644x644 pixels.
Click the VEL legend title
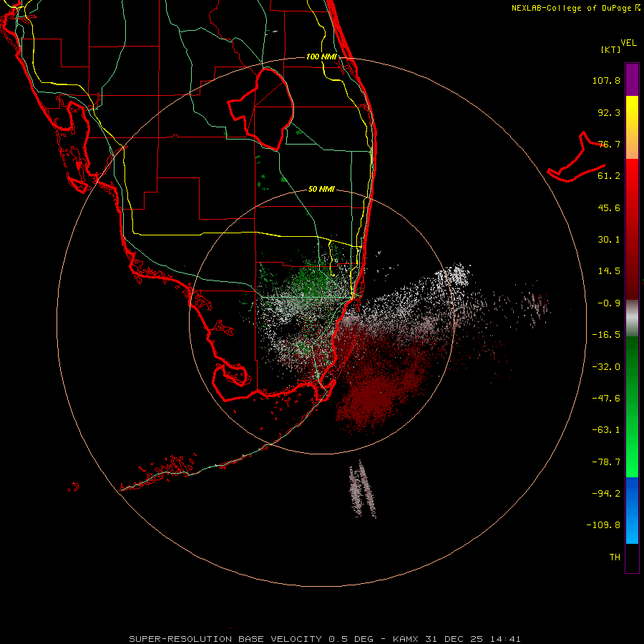pyautogui.click(x=628, y=43)
